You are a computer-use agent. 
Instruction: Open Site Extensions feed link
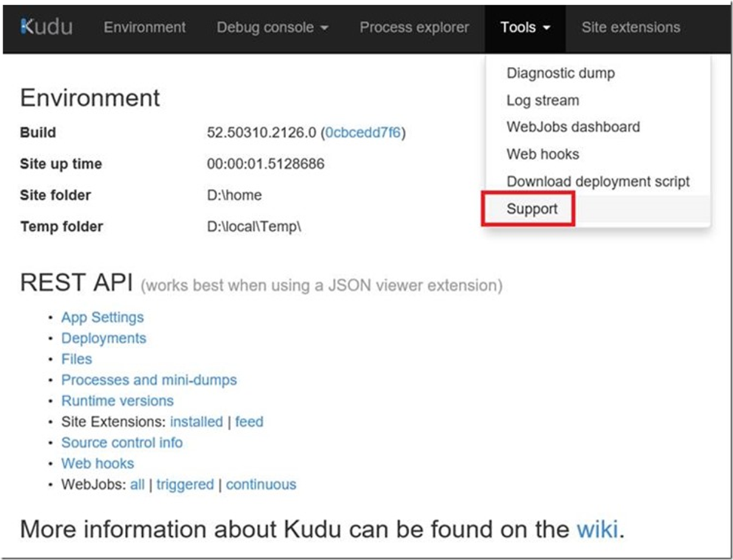[x=249, y=421]
